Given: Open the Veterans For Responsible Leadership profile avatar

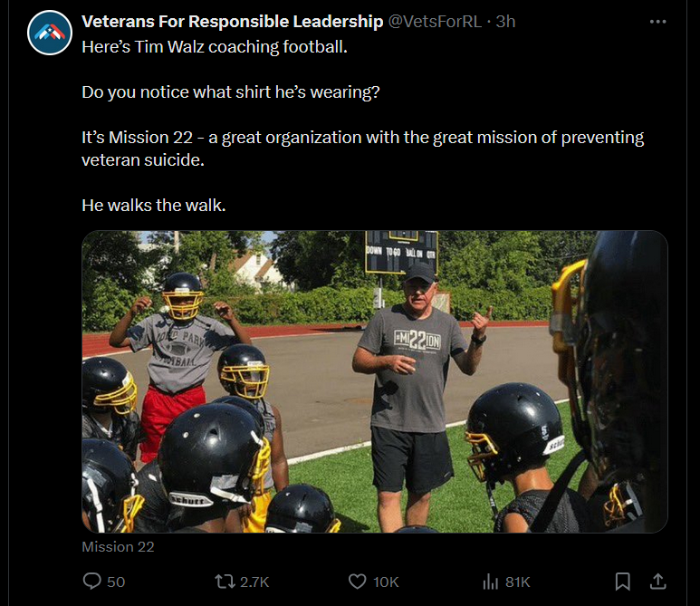Looking at the screenshot, I should tap(50, 34).
